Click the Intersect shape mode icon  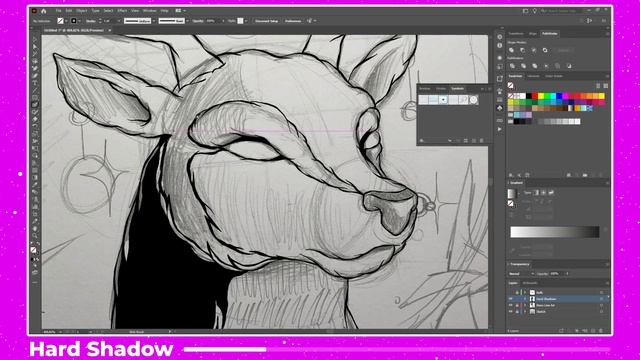(534, 50)
